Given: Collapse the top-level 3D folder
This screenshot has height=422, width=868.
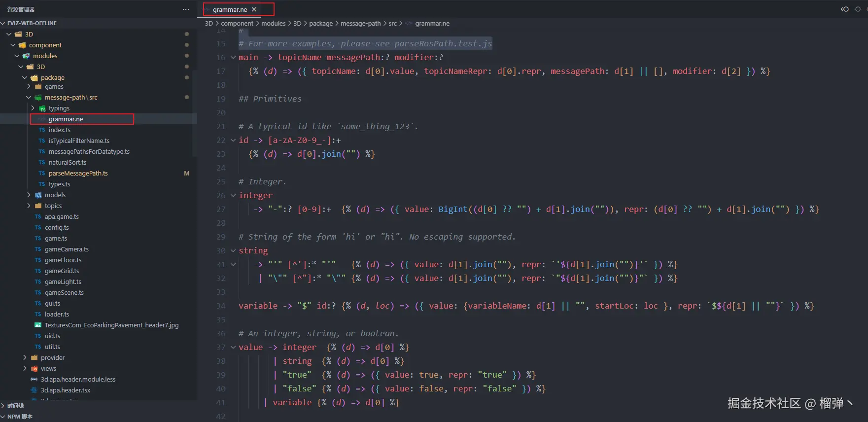Looking at the screenshot, I should point(9,34).
